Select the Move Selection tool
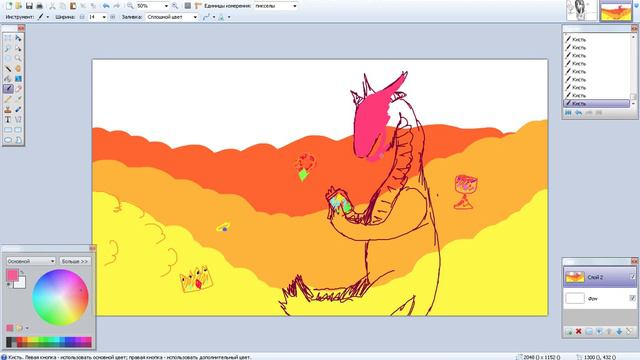 click(18, 48)
